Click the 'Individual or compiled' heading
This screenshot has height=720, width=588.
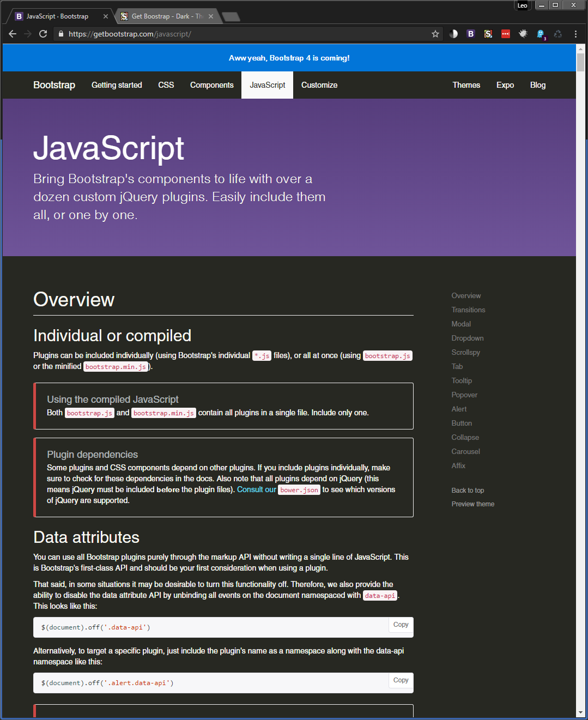click(x=112, y=336)
